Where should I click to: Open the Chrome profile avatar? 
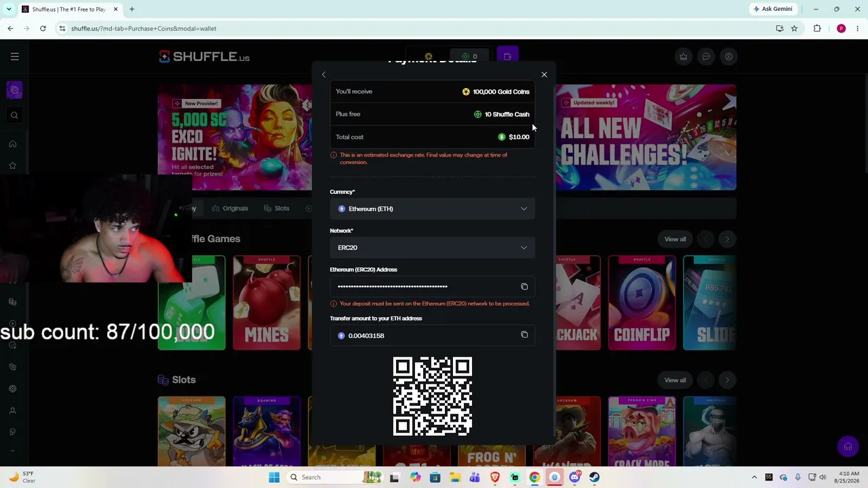point(841,28)
